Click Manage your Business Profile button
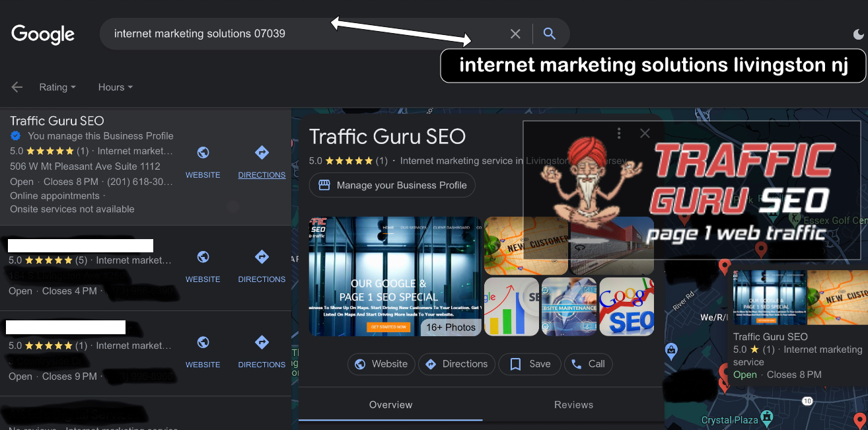 tap(392, 185)
